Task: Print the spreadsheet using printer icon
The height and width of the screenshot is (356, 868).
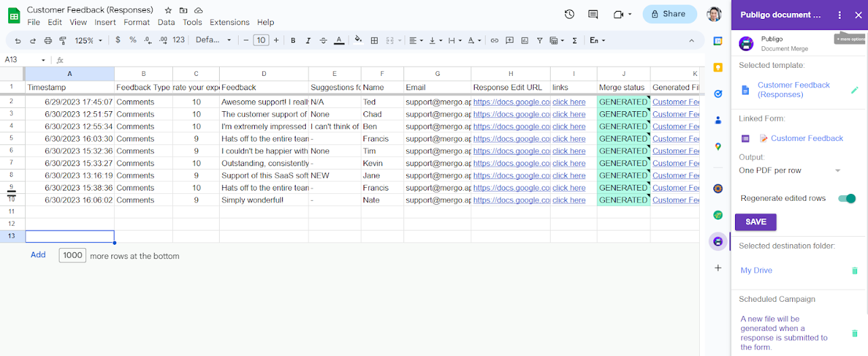Action: click(x=48, y=41)
